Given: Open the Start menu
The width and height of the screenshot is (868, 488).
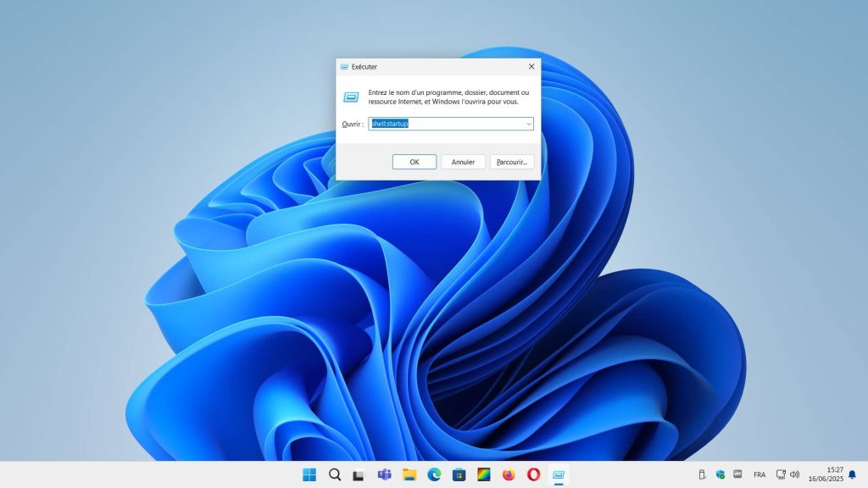Looking at the screenshot, I should (309, 475).
